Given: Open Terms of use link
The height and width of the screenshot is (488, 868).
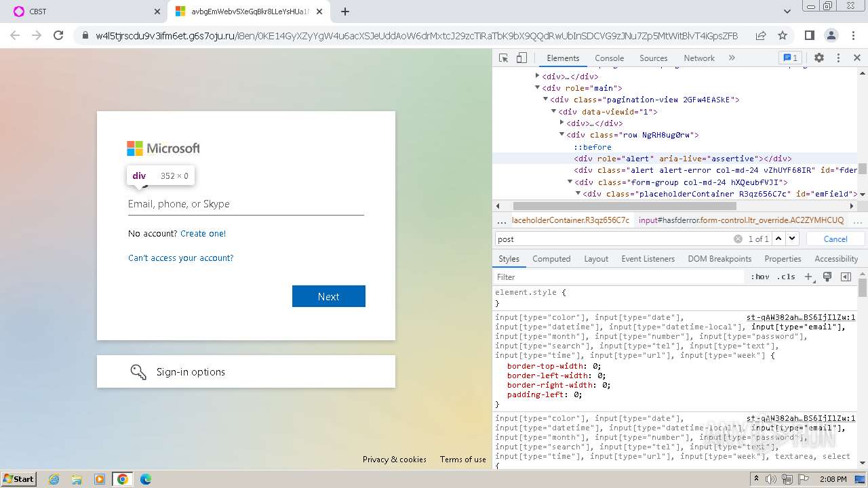Looking at the screenshot, I should [x=463, y=459].
